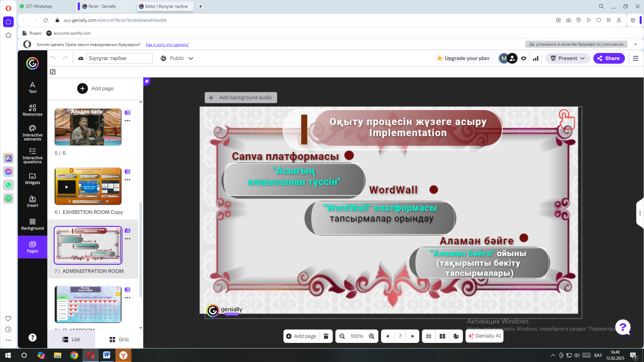Open the Resources panel

(x=33, y=110)
